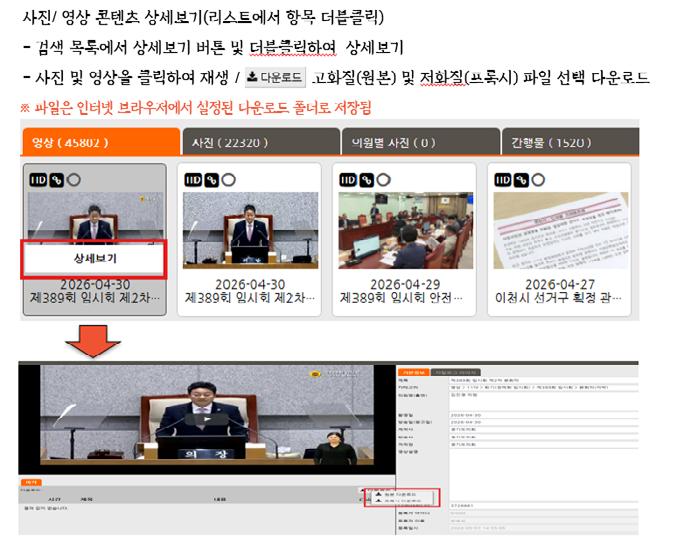The height and width of the screenshot is (543, 677).
Task: Choose the first option in the download dropdown
Action: [x=400, y=494]
